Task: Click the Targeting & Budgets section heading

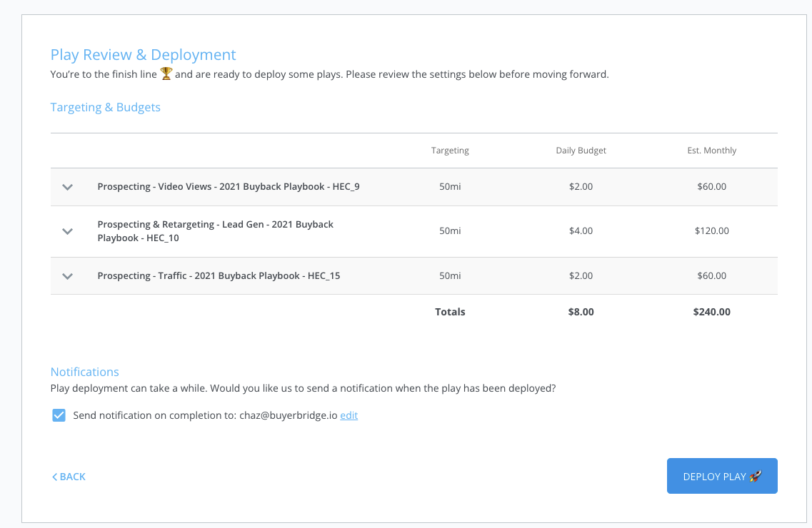Action: tap(106, 108)
